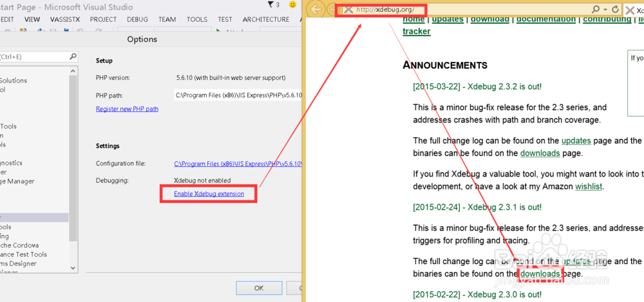644x302 pixels.
Task: Click the browser address bar search magnifier
Action: click(x=595, y=9)
